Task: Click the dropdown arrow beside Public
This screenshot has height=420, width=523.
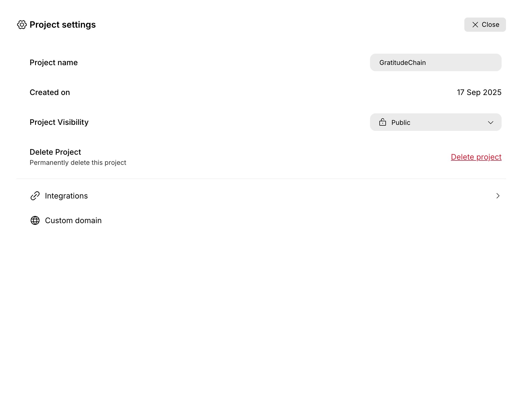Action: [x=491, y=123]
